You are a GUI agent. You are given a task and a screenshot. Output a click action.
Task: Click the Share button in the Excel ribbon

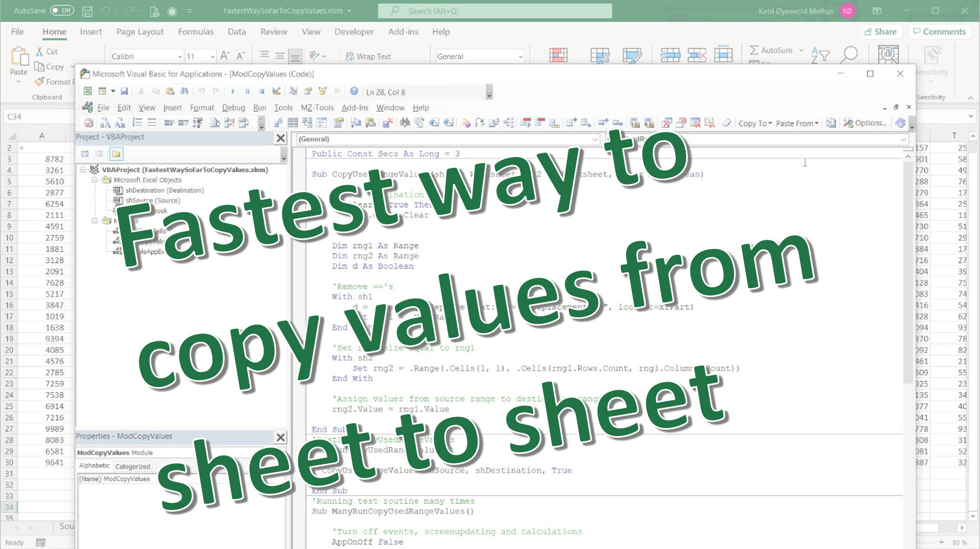880,31
